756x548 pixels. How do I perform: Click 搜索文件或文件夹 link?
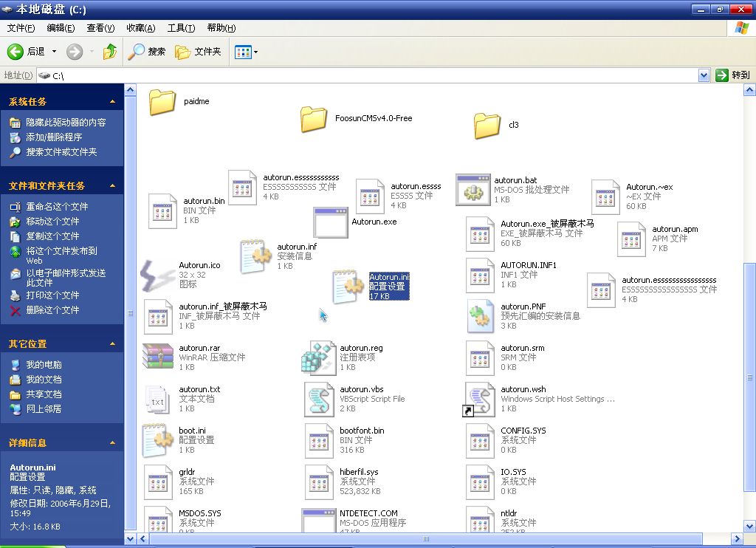(61, 152)
